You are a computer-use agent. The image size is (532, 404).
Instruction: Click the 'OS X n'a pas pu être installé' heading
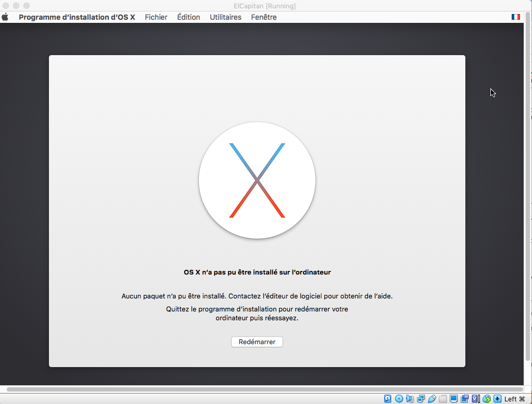(257, 272)
